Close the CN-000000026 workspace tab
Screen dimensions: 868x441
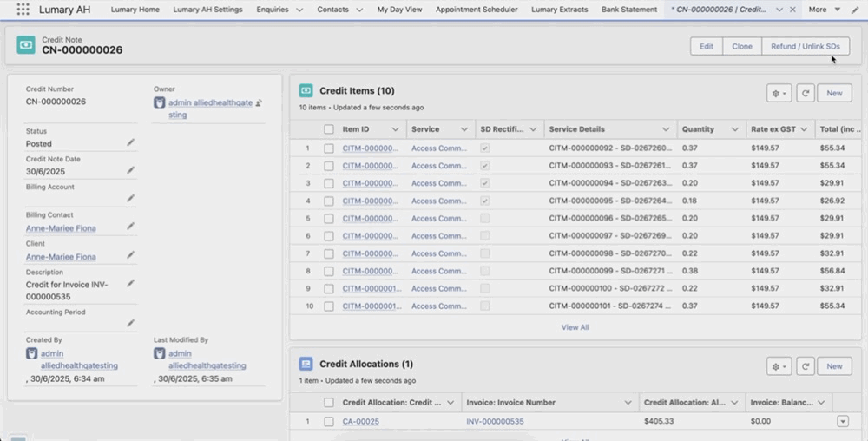pyautogui.click(x=792, y=10)
